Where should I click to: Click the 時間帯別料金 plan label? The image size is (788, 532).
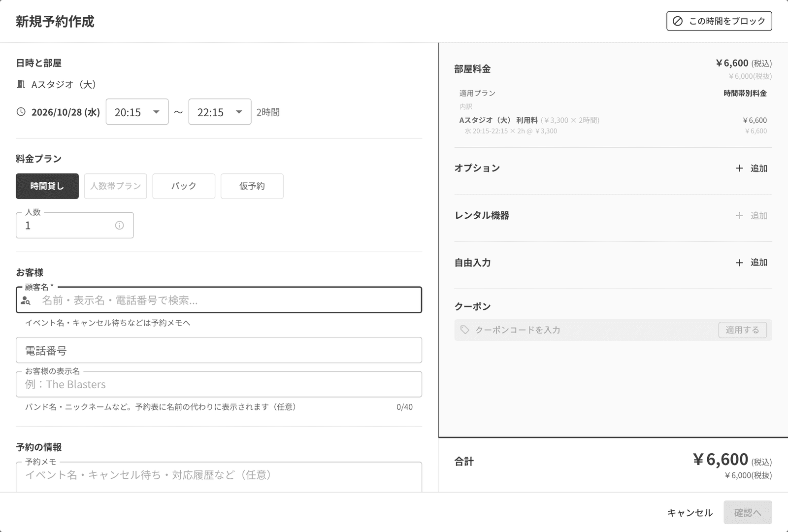coord(745,93)
